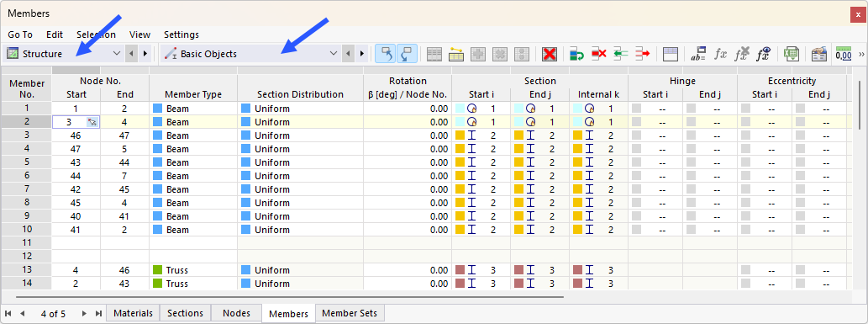The height and width of the screenshot is (324, 868).
Task: Go to previous item beside Structure dropdown
Action: click(131, 54)
